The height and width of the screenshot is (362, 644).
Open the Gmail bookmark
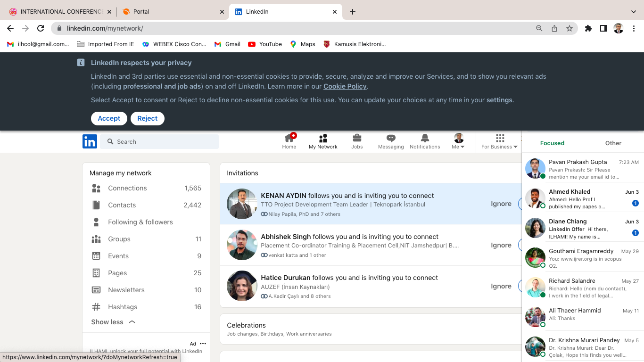pos(227,44)
